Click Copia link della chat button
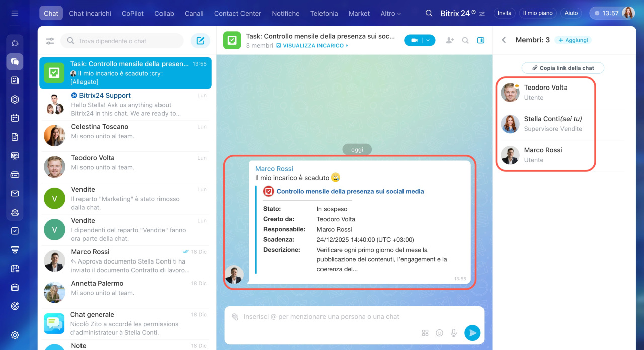The height and width of the screenshot is (350, 644). (562, 68)
